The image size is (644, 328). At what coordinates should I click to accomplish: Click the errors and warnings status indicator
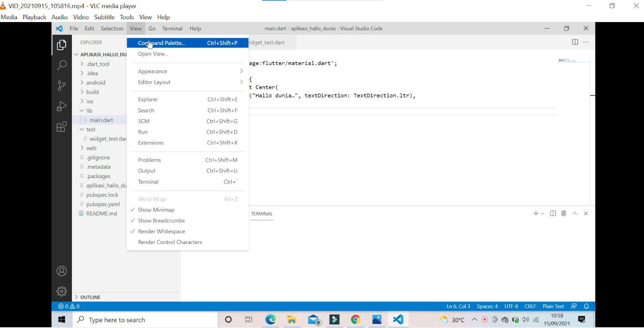point(69,306)
